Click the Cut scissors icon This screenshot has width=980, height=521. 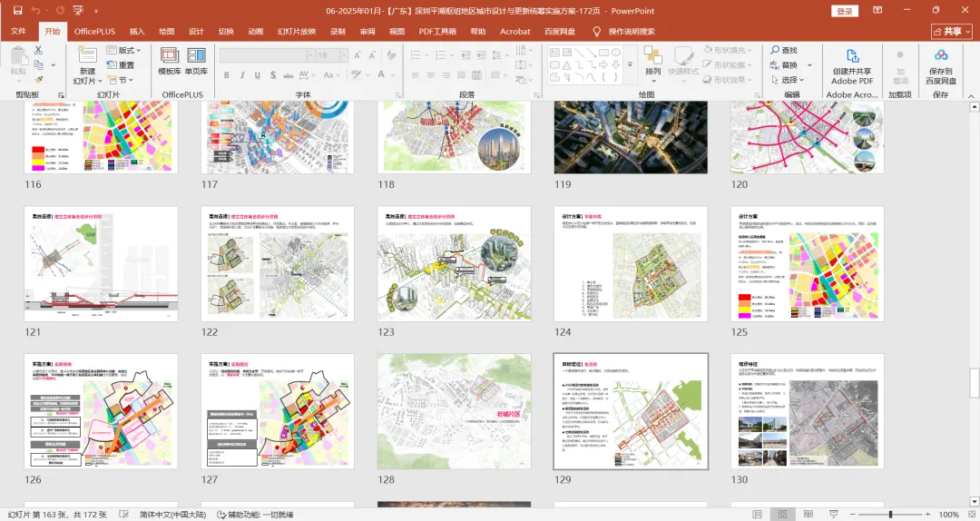38,50
